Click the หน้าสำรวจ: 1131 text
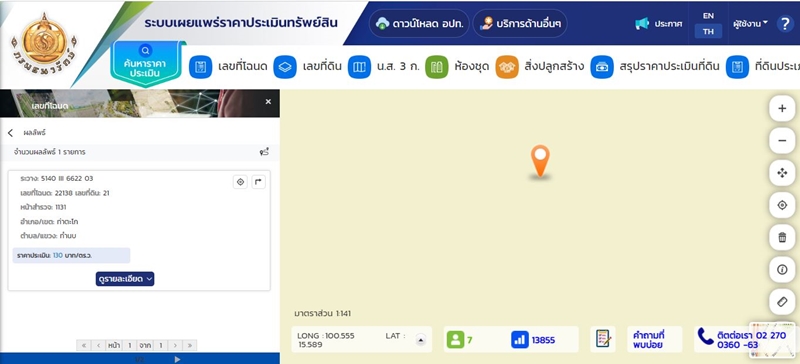Screen dimensions: 800x364 tap(43, 207)
